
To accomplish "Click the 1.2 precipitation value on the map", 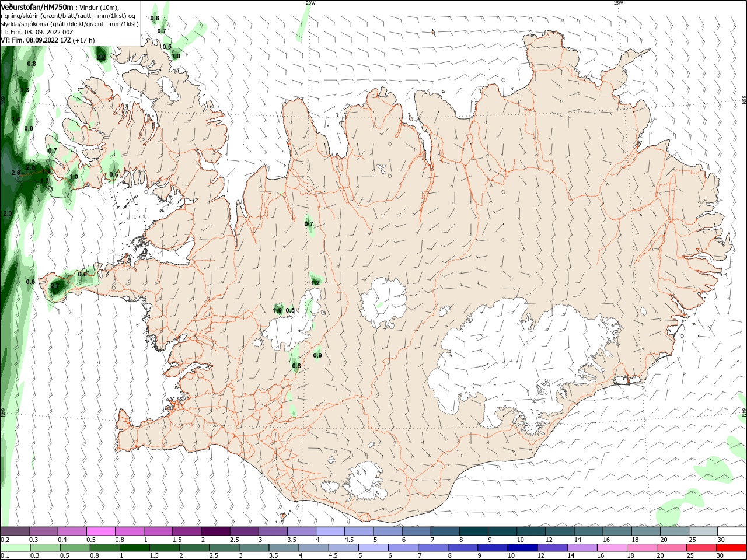I will pyautogui.click(x=315, y=282).
